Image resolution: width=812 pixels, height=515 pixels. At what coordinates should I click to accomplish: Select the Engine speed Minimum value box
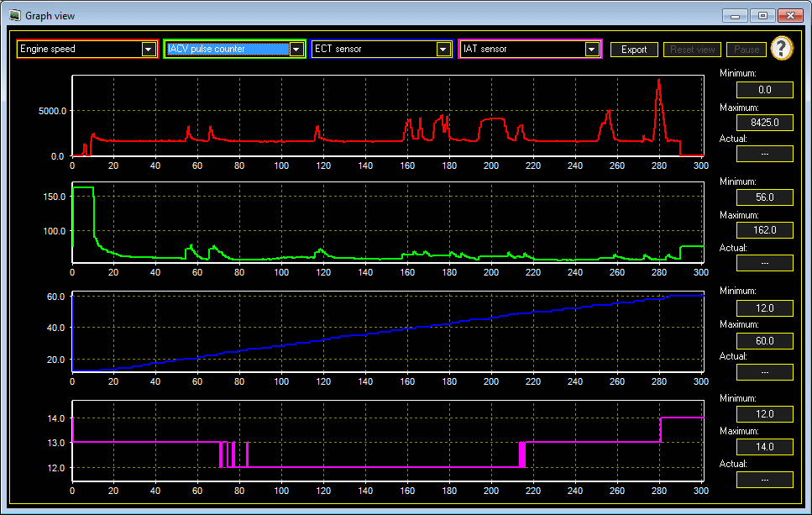764,90
